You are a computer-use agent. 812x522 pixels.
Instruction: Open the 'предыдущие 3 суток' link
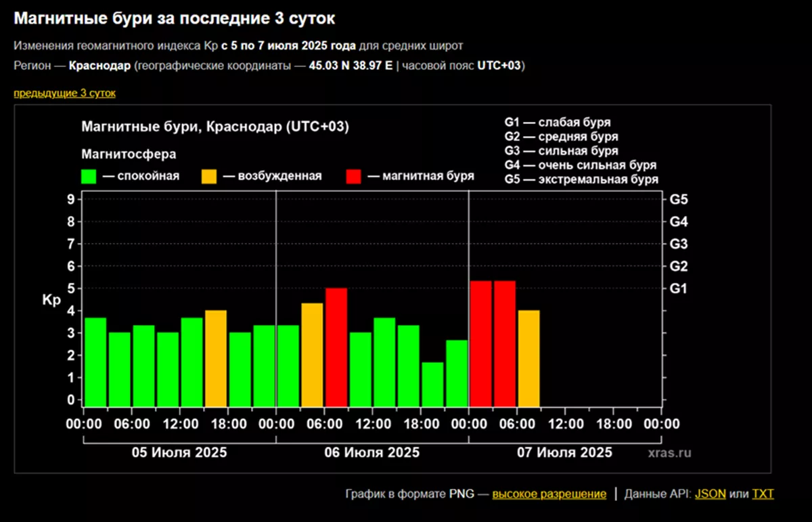click(64, 93)
